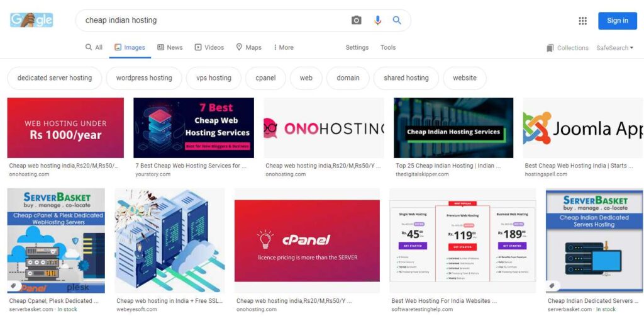The width and height of the screenshot is (644, 318).
Task: Start voice search with the microphone icon
Action: coord(377,20)
